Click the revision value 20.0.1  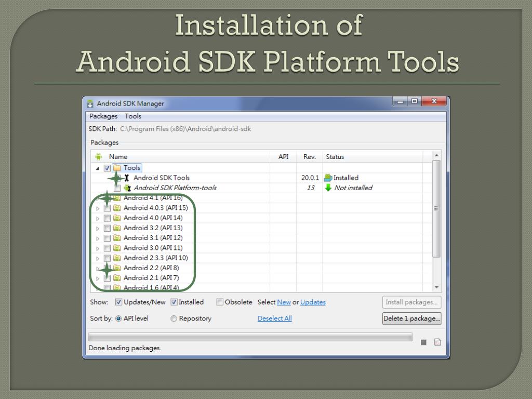pyautogui.click(x=310, y=178)
